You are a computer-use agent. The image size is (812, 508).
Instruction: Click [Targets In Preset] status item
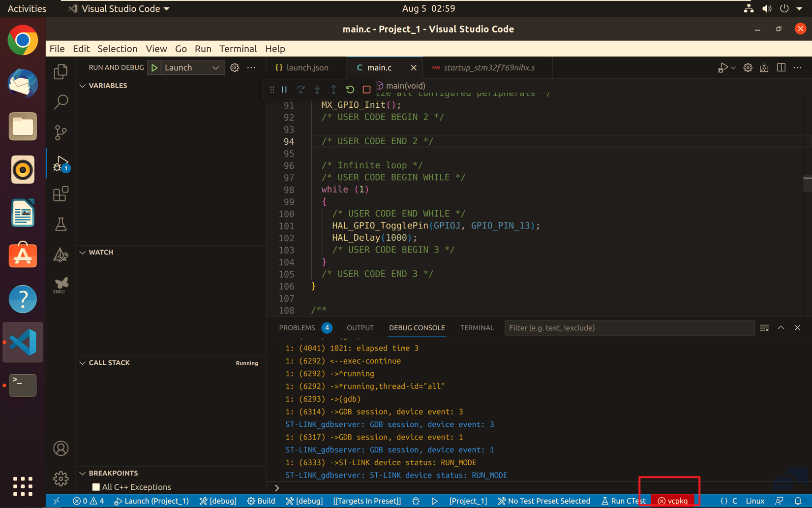click(367, 501)
